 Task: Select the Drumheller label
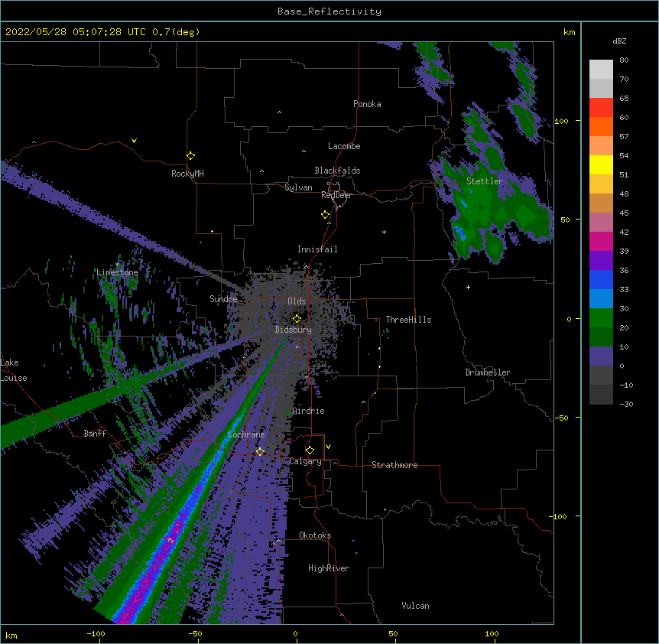488,372
